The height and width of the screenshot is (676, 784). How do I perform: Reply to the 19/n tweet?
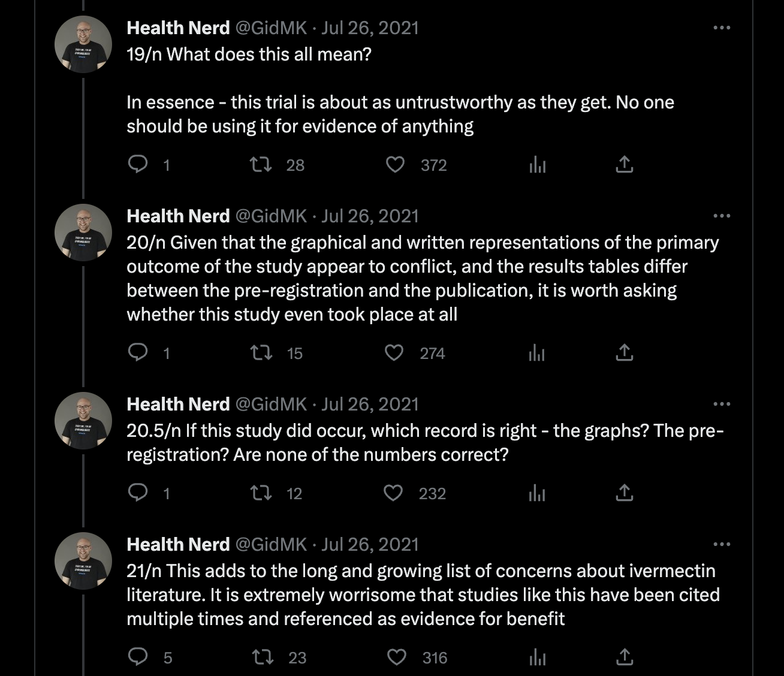[x=138, y=164]
